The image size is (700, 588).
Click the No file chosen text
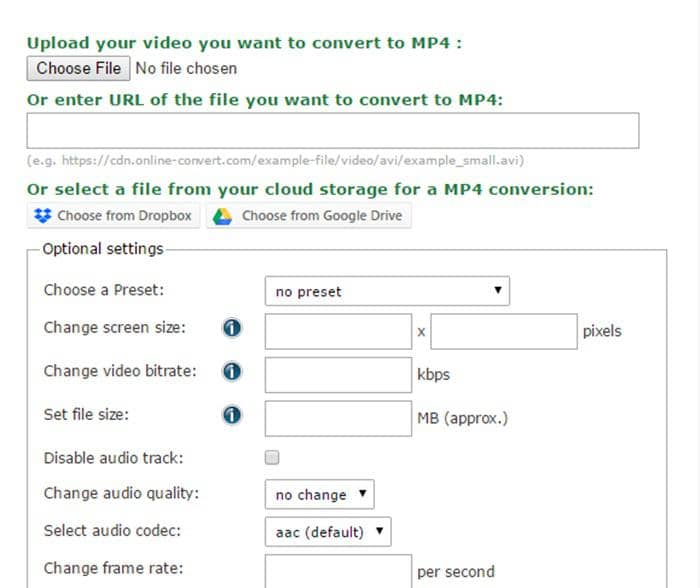click(x=186, y=68)
